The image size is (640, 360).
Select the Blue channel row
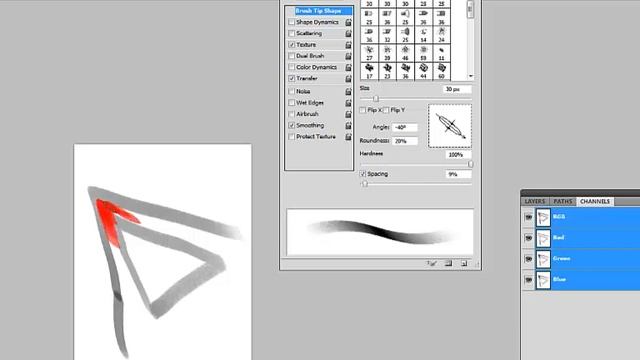click(x=581, y=280)
